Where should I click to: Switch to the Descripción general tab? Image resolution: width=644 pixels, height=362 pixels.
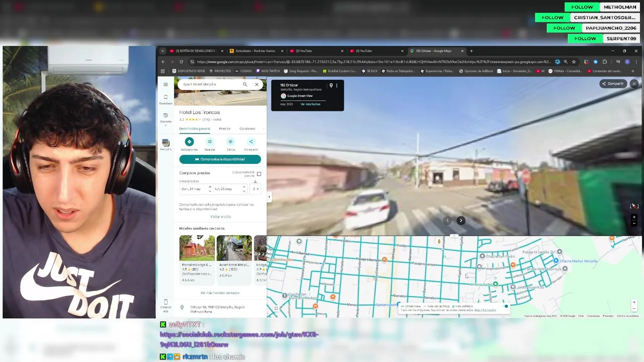195,129
